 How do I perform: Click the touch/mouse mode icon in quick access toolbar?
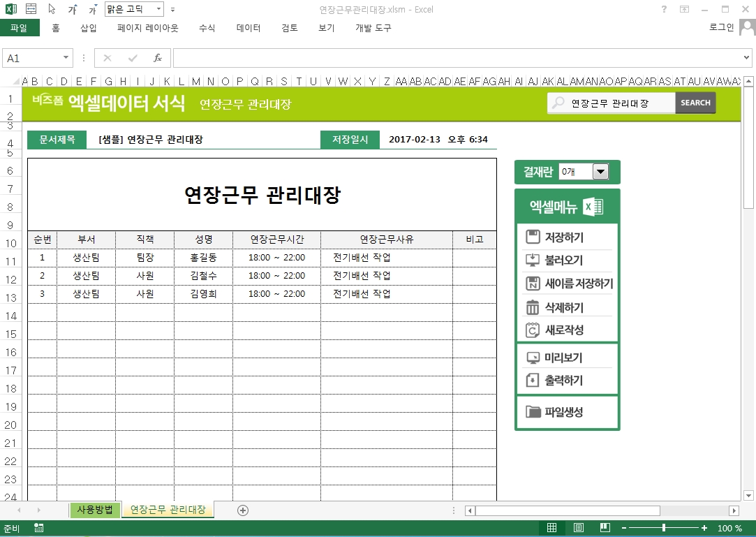(x=31, y=9)
